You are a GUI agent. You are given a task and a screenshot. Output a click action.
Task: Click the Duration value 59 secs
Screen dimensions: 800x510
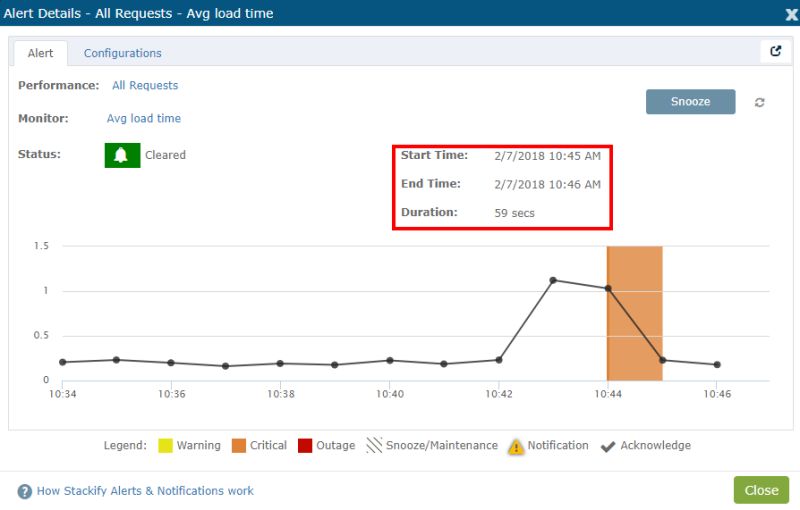click(514, 213)
